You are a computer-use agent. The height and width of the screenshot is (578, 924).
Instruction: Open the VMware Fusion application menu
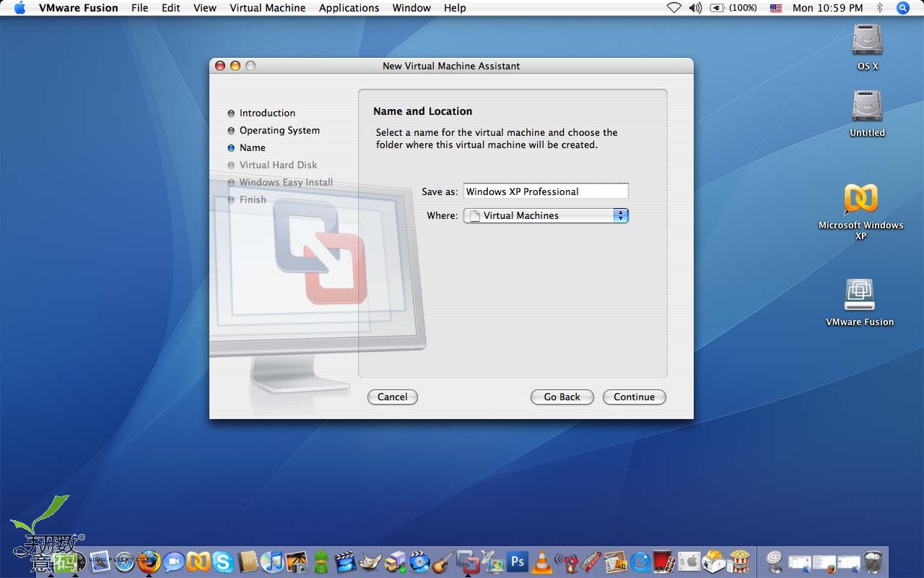[x=78, y=8]
